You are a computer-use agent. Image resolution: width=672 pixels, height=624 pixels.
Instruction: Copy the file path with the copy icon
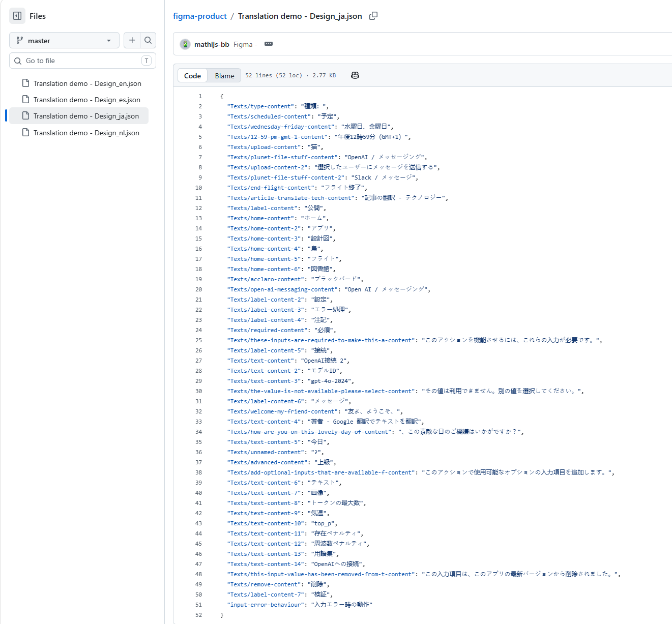tap(373, 16)
